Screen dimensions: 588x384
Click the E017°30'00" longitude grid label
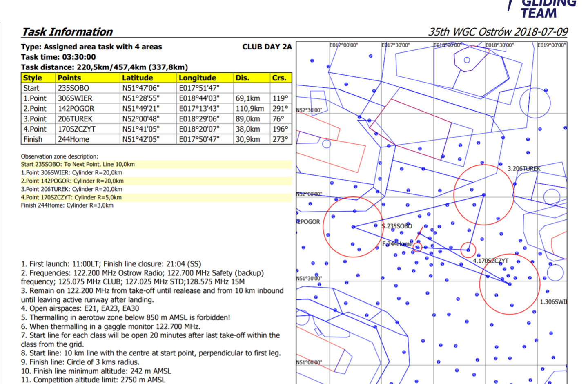[396, 45]
